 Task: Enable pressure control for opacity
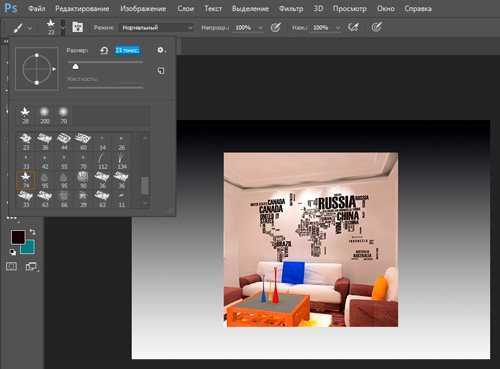[275, 27]
